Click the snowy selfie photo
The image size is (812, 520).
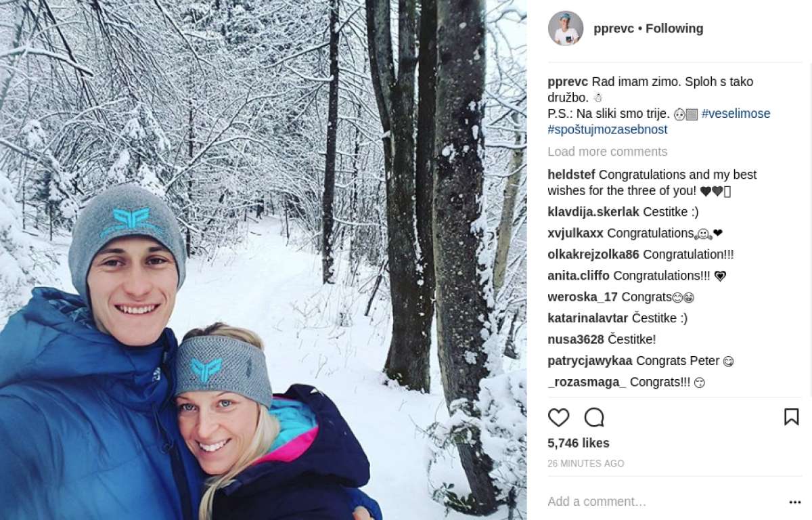tap(263, 260)
